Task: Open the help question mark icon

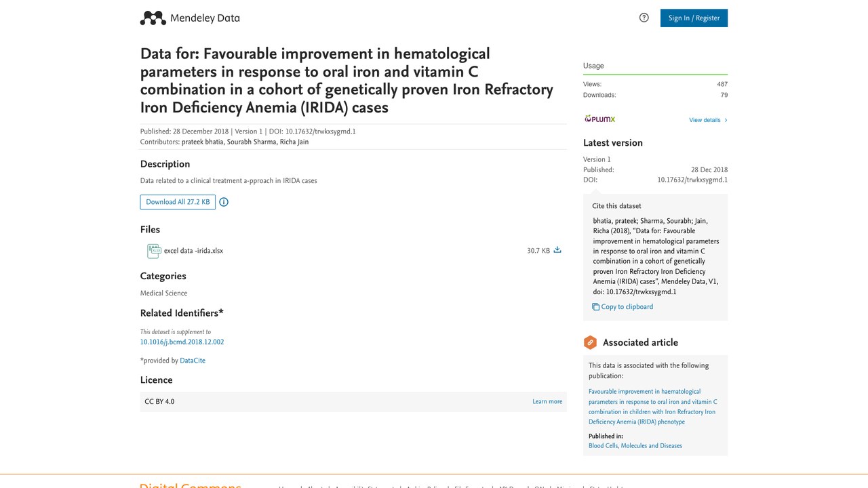Action: pos(644,18)
